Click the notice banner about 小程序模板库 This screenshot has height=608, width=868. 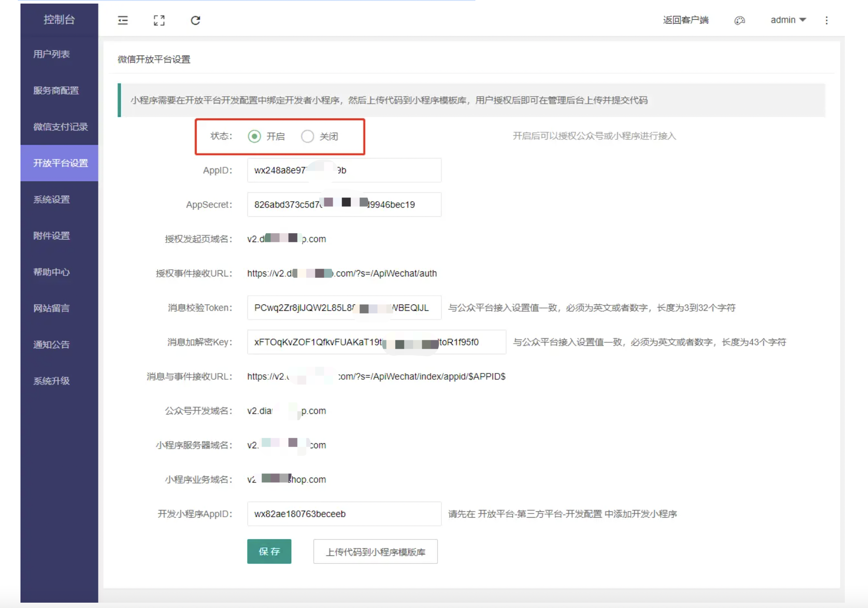pos(471,100)
